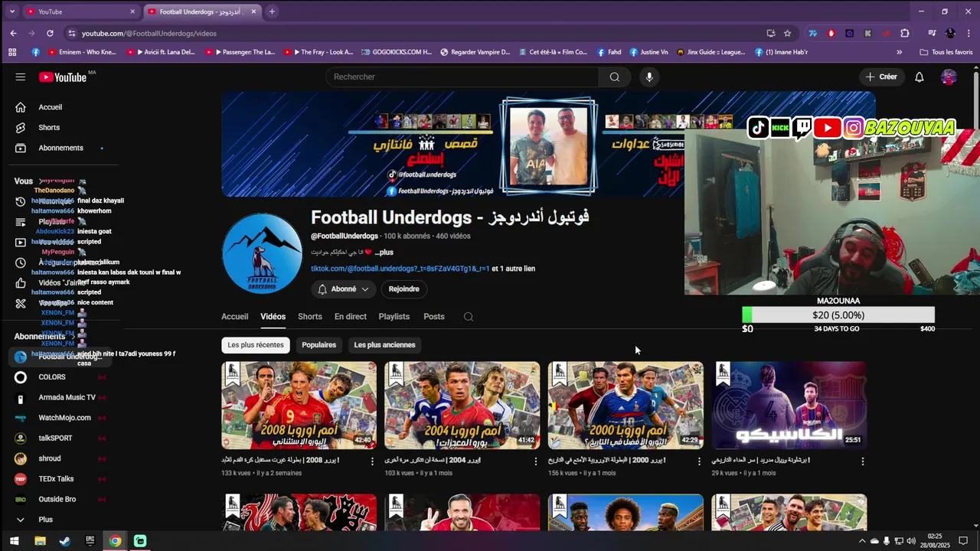The image size is (980, 551).
Task: Open Abonnements in the left sidebar
Action: click(60, 148)
